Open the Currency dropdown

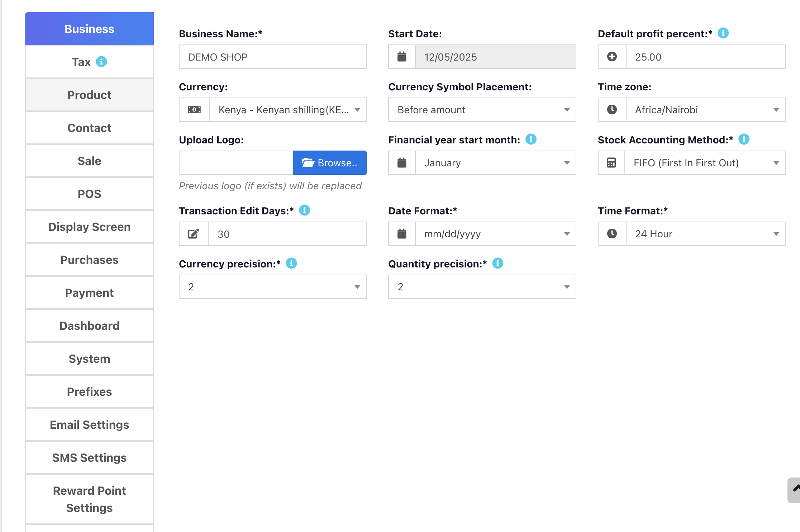(x=287, y=110)
